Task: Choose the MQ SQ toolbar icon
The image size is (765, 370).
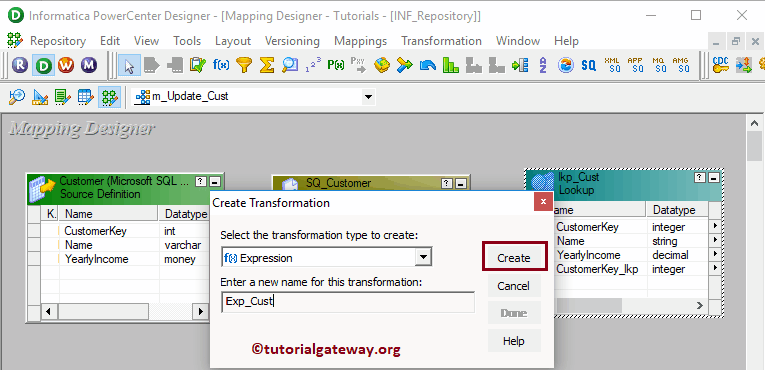Action: pyautogui.click(x=659, y=65)
